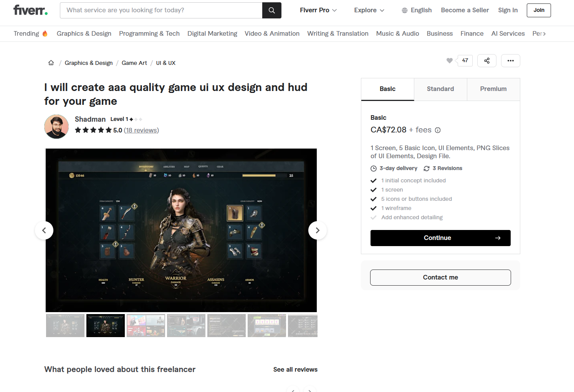
Task: Open AI Services category menu
Action: coord(508,34)
